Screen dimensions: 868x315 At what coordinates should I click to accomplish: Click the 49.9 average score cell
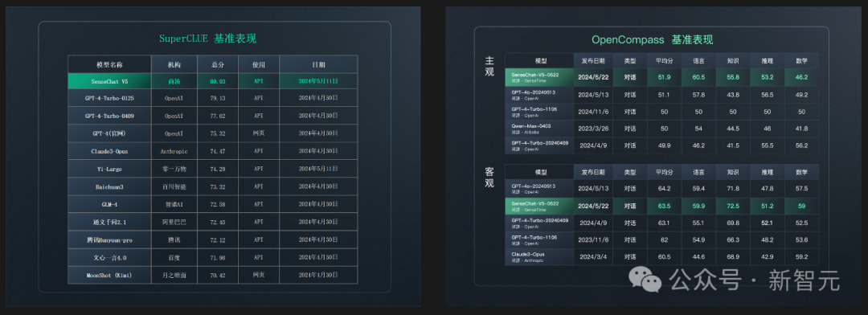(665, 145)
